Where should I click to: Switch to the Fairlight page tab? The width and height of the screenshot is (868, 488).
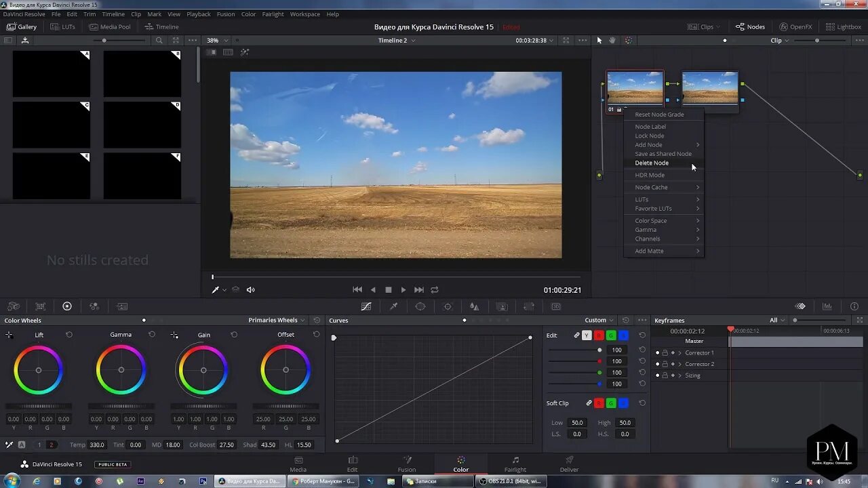pyautogui.click(x=515, y=464)
